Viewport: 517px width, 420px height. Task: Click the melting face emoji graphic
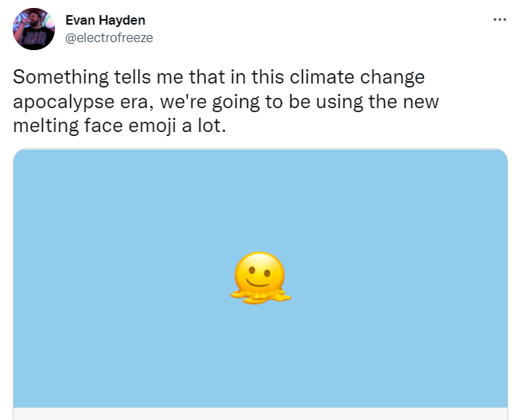click(260, 278)
